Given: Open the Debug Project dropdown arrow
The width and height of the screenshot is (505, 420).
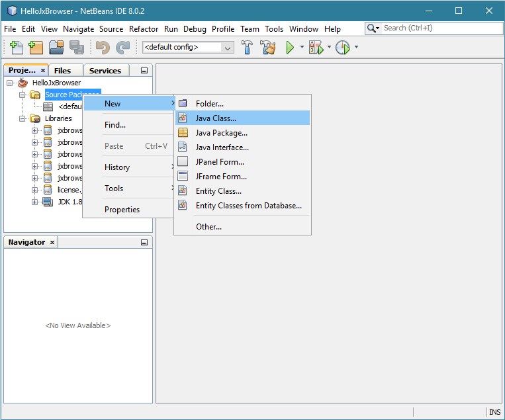Looking at the screenshot, I should (x=329, y=47).
